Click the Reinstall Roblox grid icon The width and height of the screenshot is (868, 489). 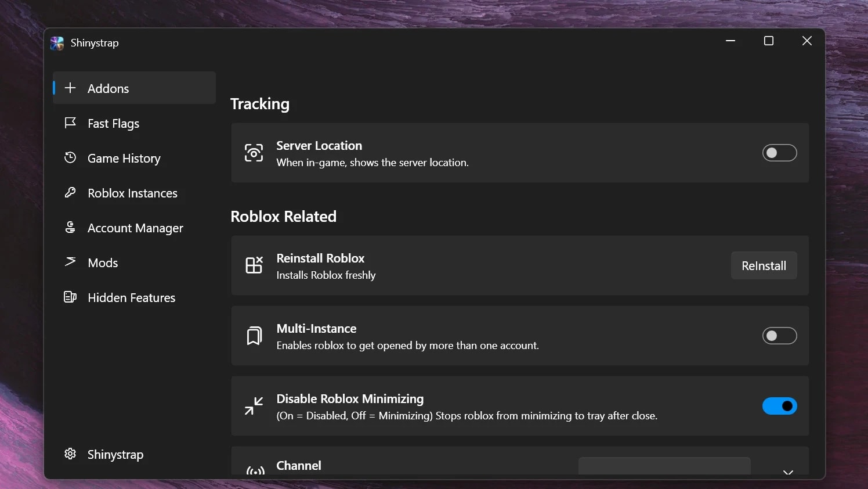(x=254, y=265)
